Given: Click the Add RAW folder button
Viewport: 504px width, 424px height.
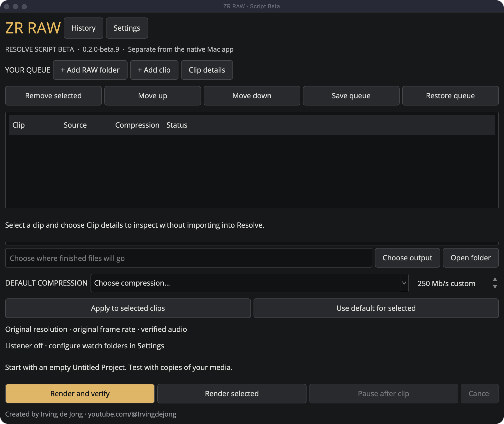Looking at the screenshot, I should tap(90, 70).
